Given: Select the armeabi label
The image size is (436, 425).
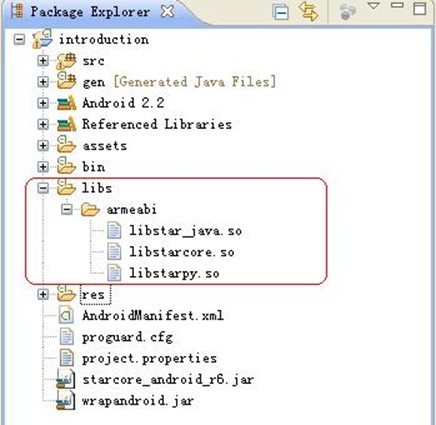Looking at the screenshot, I should coord(131,210).
